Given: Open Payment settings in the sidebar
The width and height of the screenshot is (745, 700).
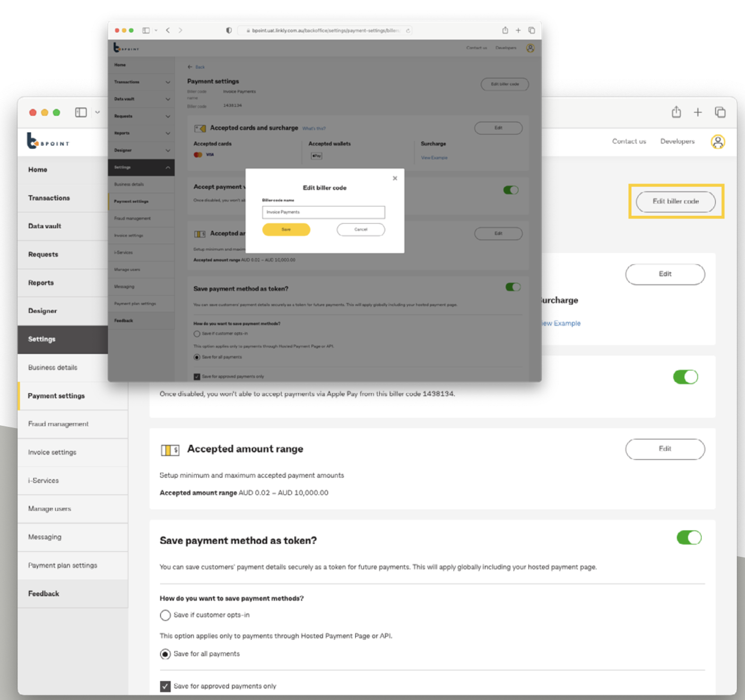Looking at the screenshot, I should pyautogui.click(x=56, y=396).
